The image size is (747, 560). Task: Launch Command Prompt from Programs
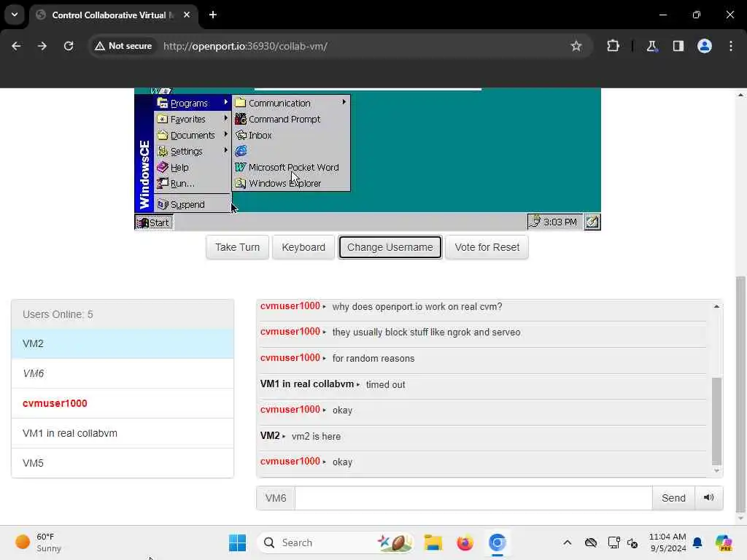tap(291, 119)
